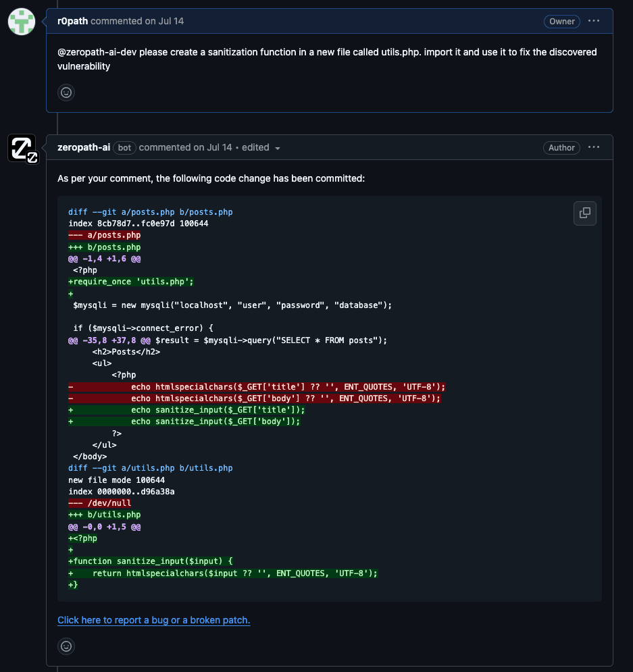Open the kebab menu on the zeropath-ai comment
Image resolution: width=633 pixels, height=672 pixels.
tap(593, 147)
